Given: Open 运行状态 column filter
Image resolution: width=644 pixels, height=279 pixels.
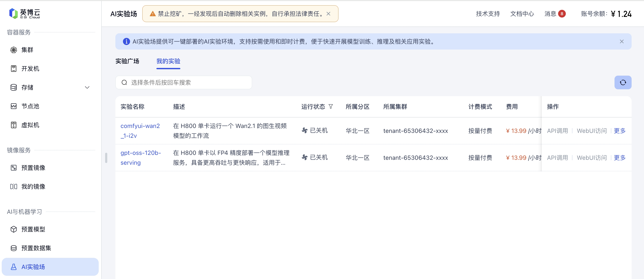Looking at the screenshot, I should point(331,107).
